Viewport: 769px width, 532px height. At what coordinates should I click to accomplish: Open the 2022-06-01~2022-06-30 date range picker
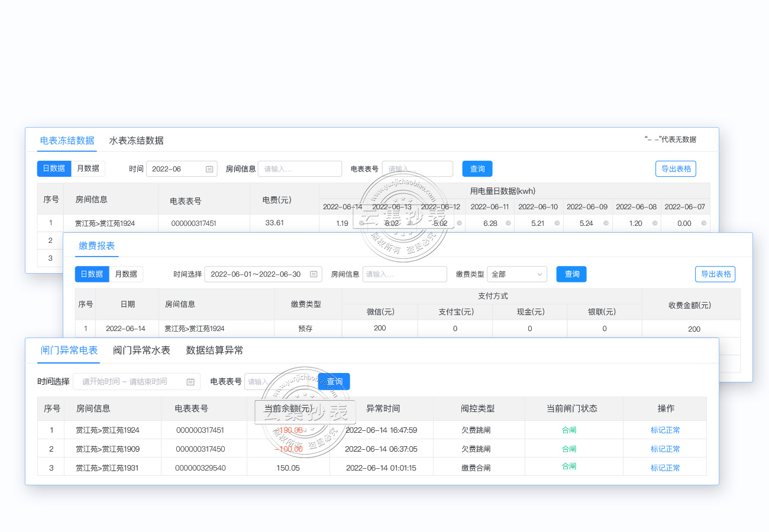257,274
